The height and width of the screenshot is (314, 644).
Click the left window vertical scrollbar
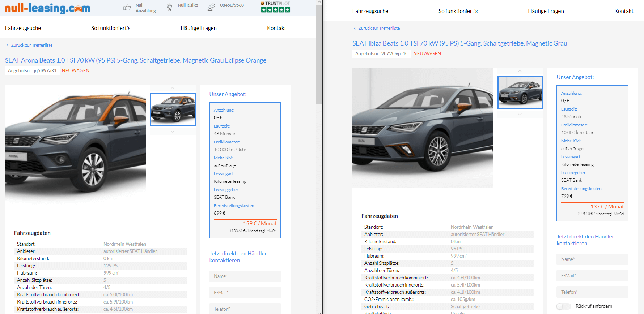click(x=319, y=54)
